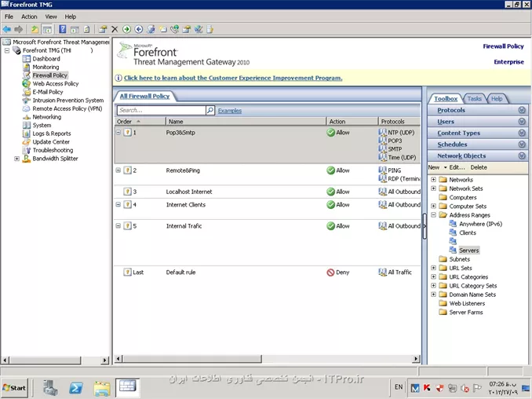
Task: Open the Help menu in menu bar
Action: [x=71, y=16]
